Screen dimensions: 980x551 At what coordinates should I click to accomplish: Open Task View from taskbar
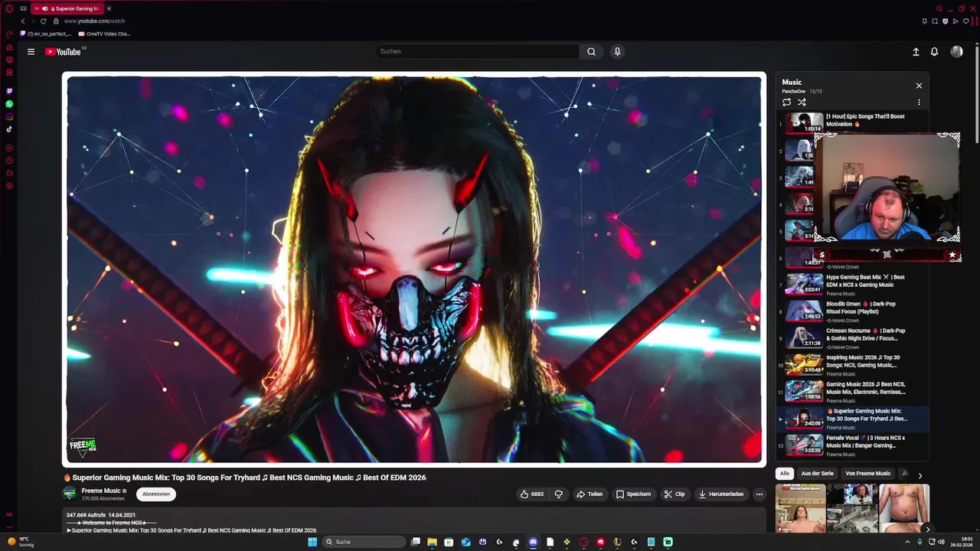click(x=415, y=542)
